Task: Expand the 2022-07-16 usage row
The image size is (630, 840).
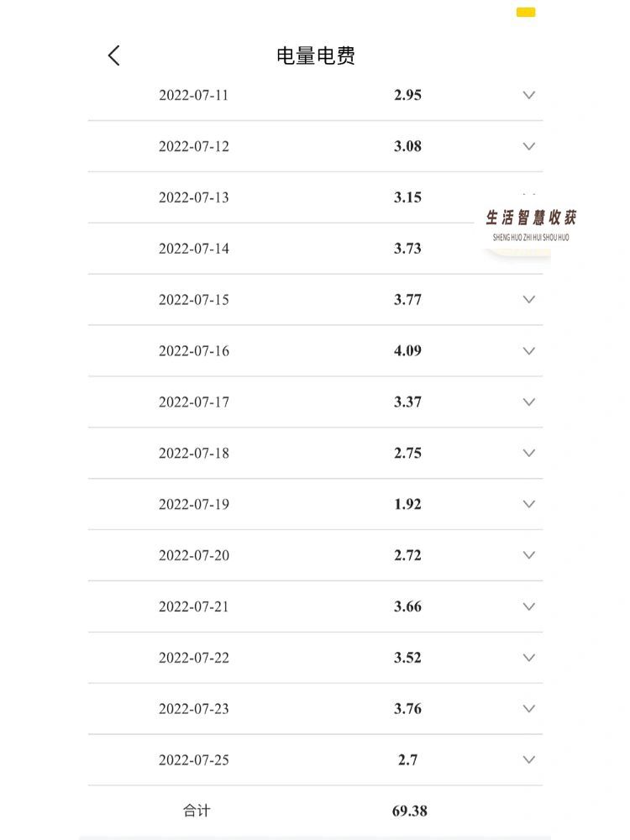Action: pyautogui.click(x=529, y=351)
